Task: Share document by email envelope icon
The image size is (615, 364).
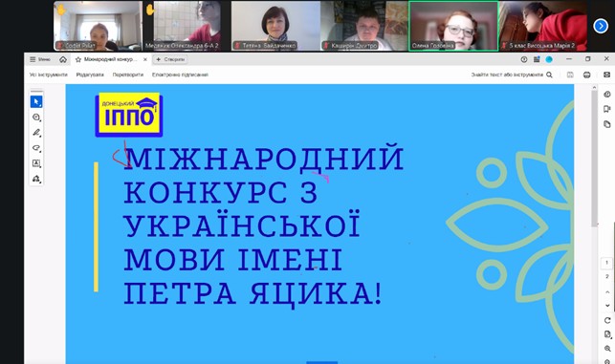Action: pyautogui.click(x=606, y=75)
